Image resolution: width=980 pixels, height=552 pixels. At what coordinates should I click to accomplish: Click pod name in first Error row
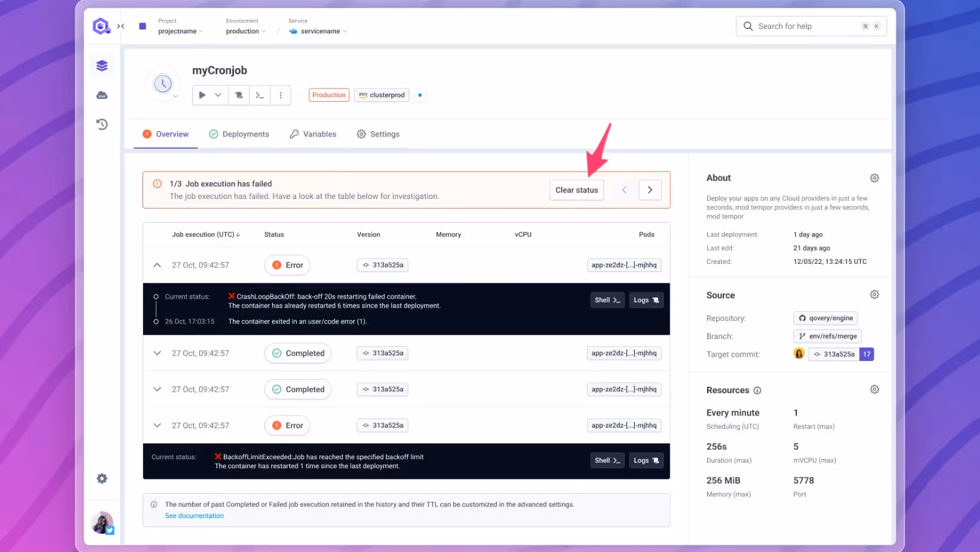tap(624, 265)
